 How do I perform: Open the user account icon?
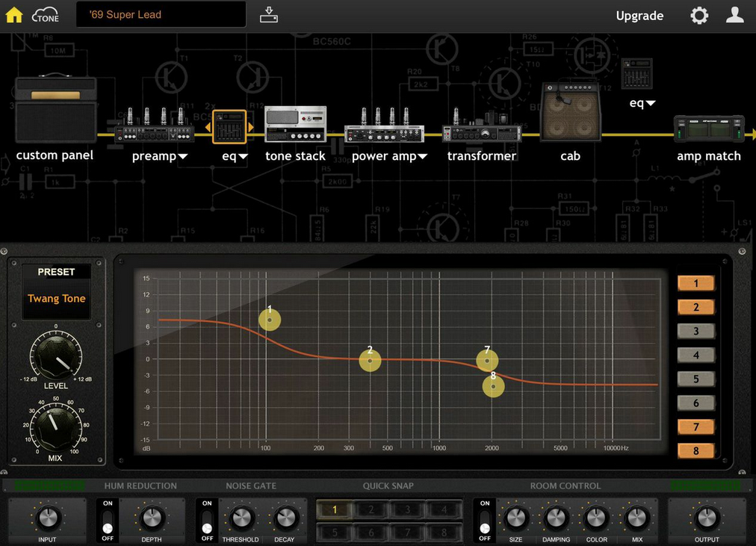pyautogui.click(x=735, y=15)
